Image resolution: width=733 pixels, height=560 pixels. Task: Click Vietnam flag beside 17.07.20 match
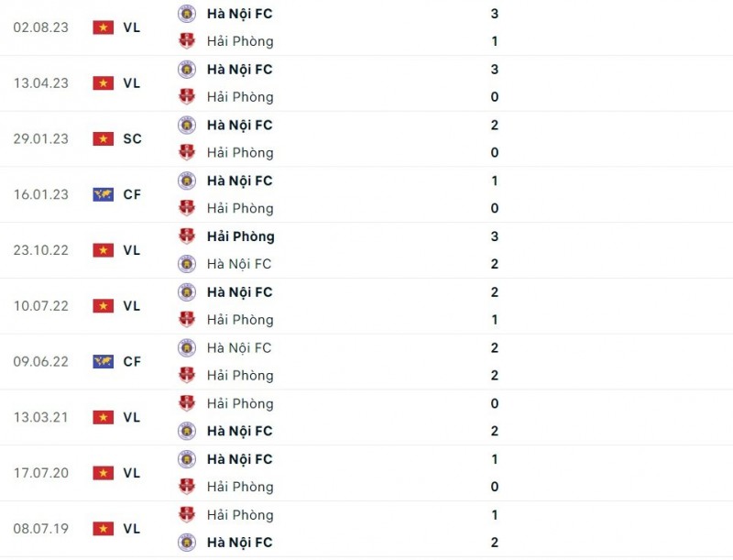click(x=103, y=473)
